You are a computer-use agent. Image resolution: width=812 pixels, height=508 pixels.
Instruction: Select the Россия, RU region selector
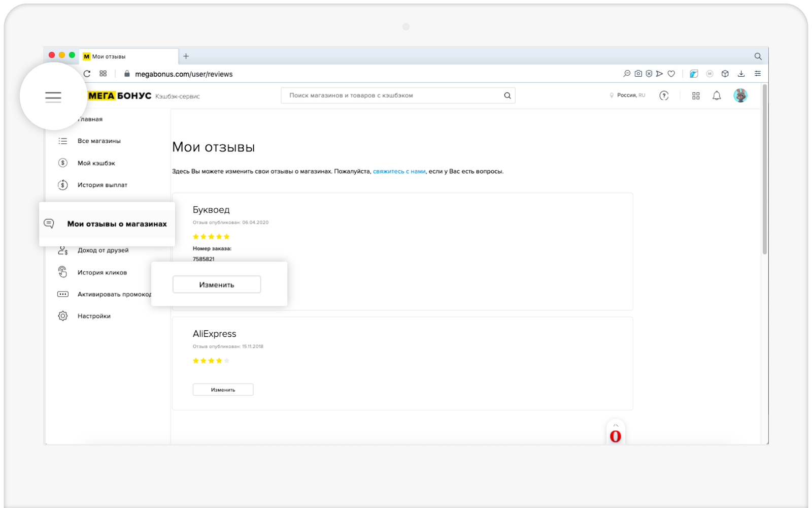pyautogui.click(x=628, y=96)
